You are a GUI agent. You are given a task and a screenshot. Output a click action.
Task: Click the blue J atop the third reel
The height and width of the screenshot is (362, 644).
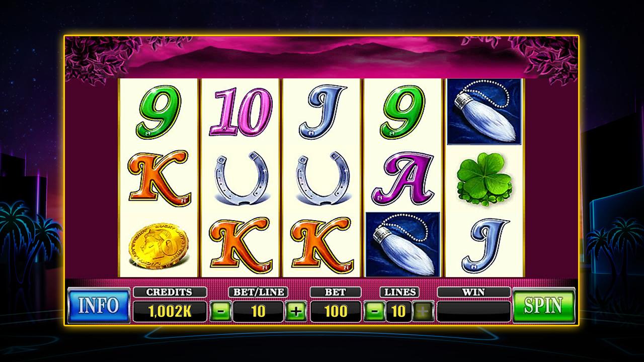[x=323, y=112]
